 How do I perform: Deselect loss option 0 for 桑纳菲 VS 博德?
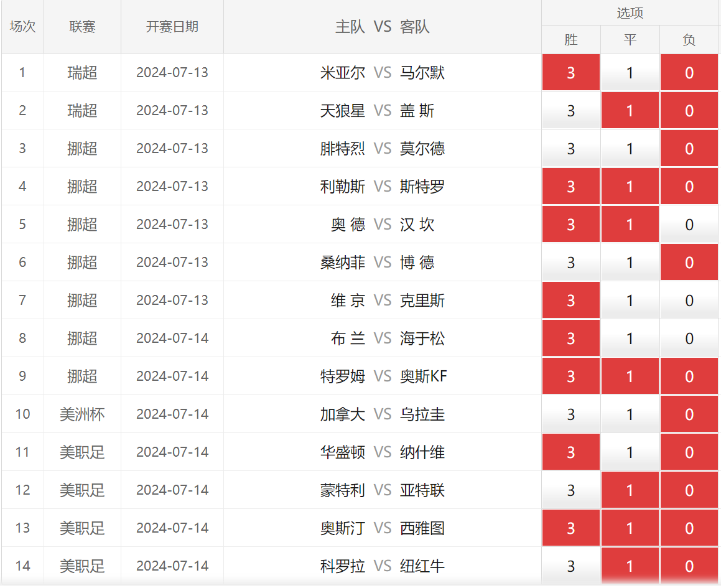click(689, 262)
